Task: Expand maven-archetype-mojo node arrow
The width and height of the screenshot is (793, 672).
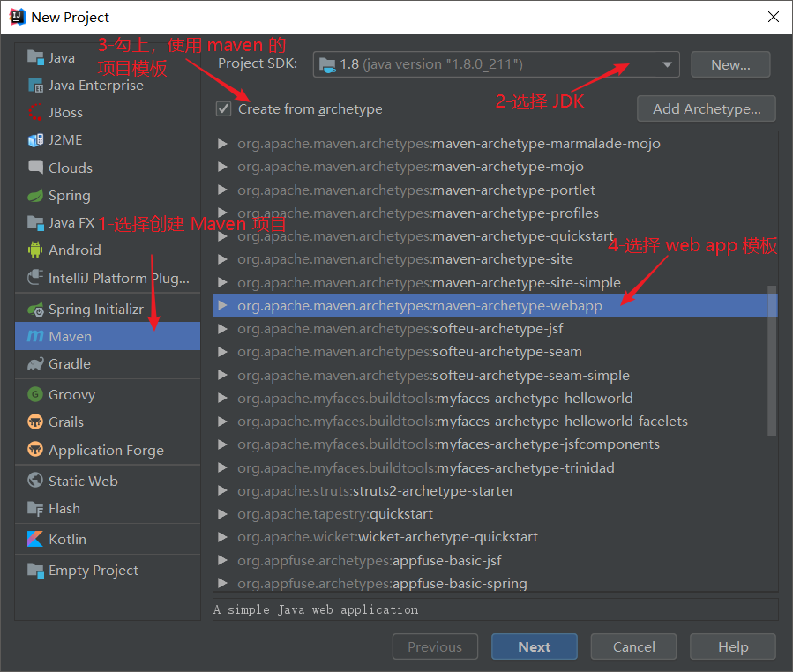Action: point(222,167)
